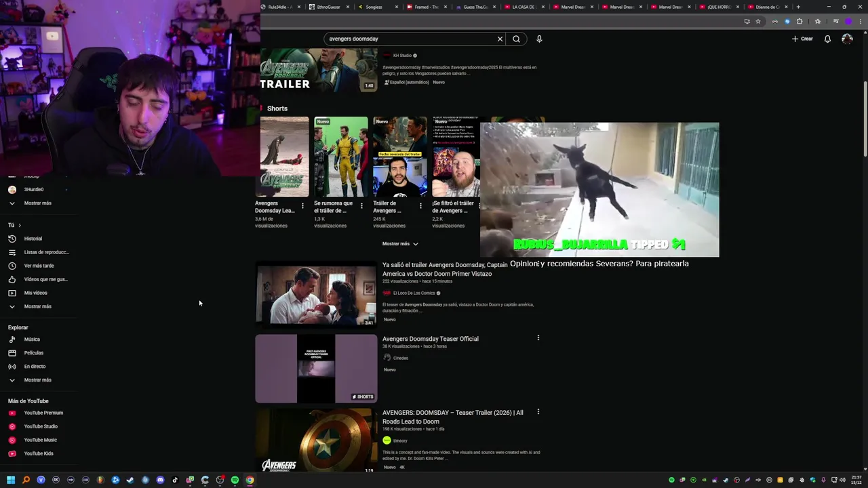
Task: Bookmark this page with the star
Action: 758,21
